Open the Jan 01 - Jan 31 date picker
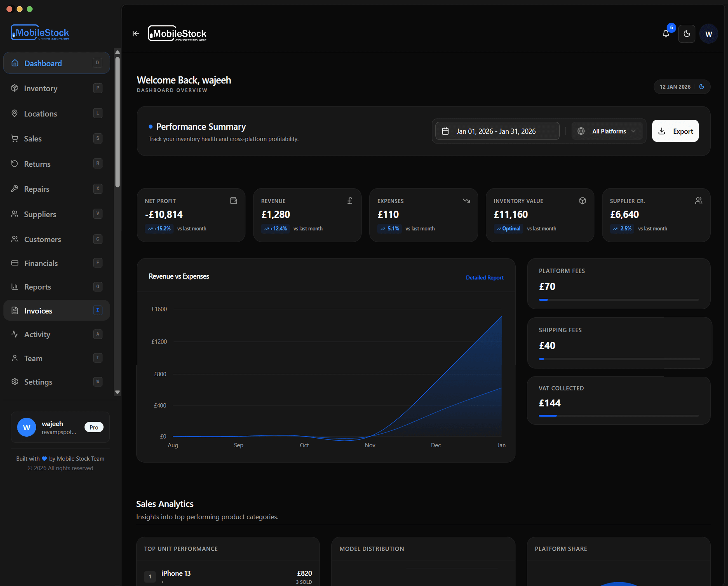The image size is (728, 586). 496,131
